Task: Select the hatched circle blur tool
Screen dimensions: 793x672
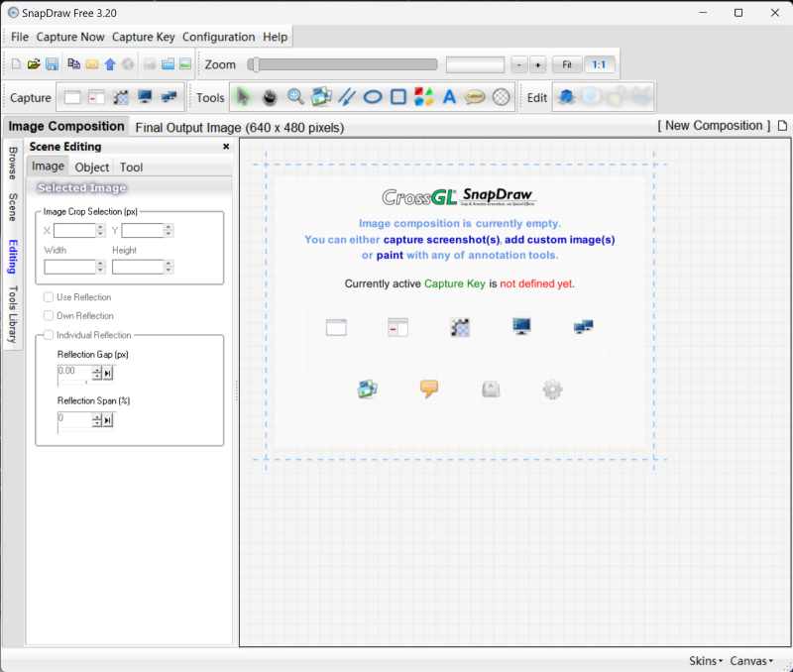Action: tap(502, 96)
